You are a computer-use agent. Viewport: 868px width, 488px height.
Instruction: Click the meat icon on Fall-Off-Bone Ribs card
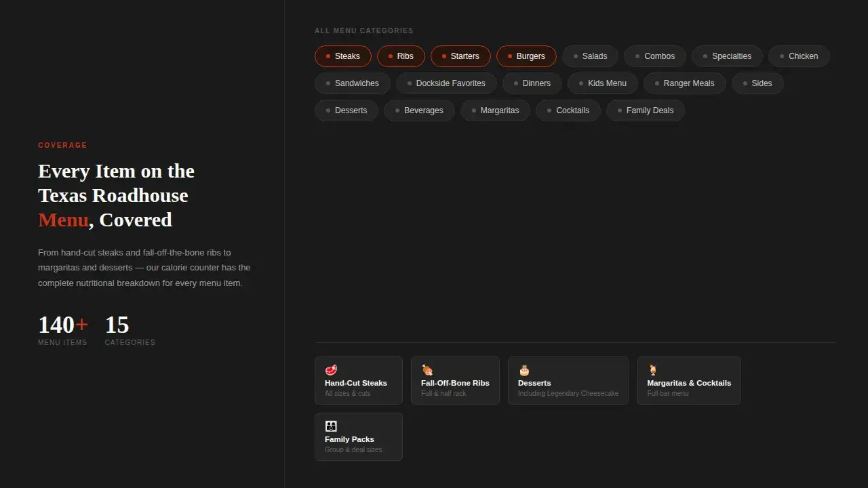tap(427, 370)
